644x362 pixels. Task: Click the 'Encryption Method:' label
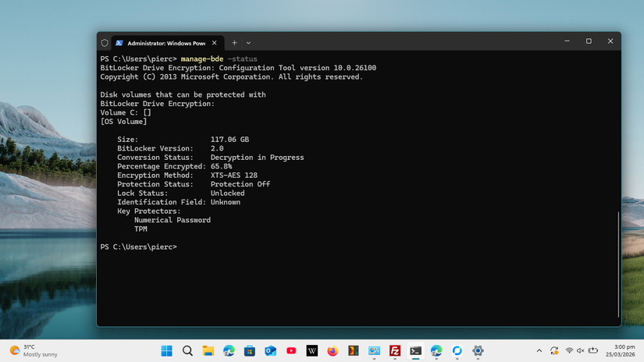(155, 176)
